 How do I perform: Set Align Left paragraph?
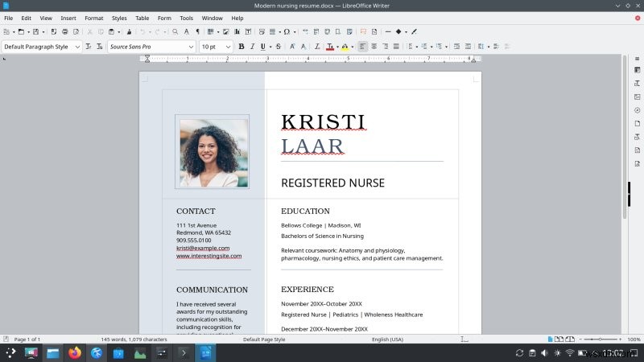coord(362,47)
